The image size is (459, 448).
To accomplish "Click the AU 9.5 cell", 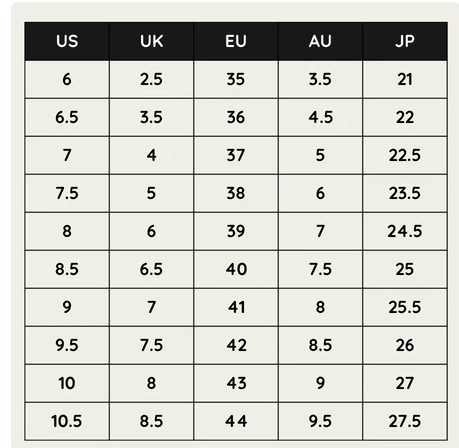I will (320, 421).
